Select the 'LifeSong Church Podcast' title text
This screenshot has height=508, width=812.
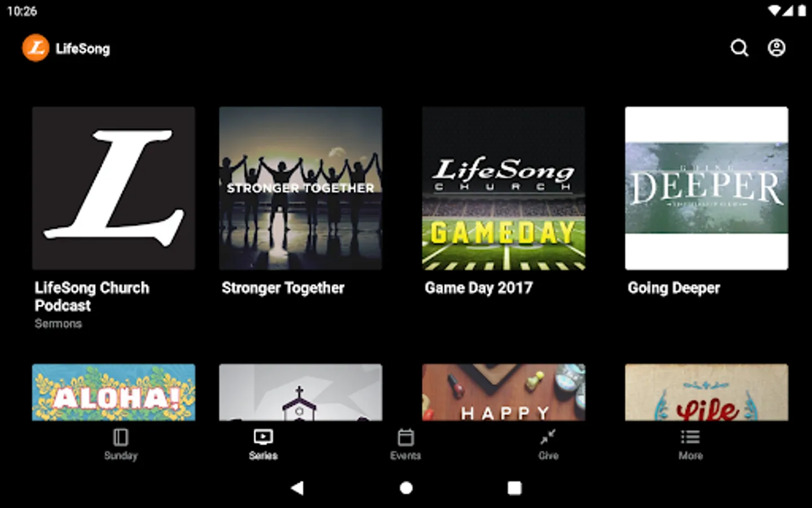pyautogui.click(x=92, y=296)
